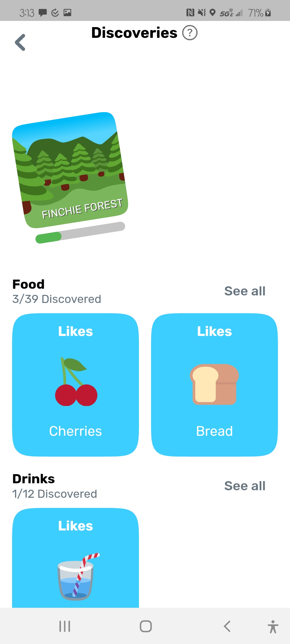Tap the cherries icon in Food

tap(76, 382)
